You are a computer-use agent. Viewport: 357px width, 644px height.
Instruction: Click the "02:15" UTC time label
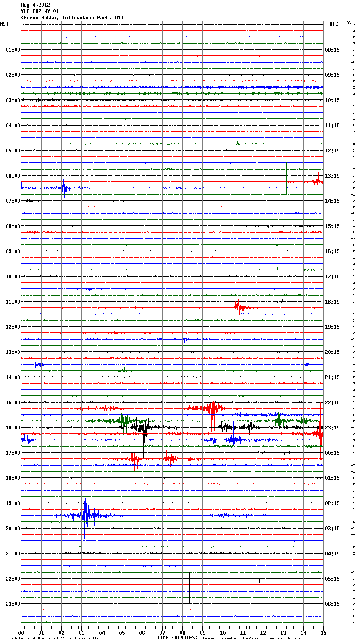coord(332,503)
